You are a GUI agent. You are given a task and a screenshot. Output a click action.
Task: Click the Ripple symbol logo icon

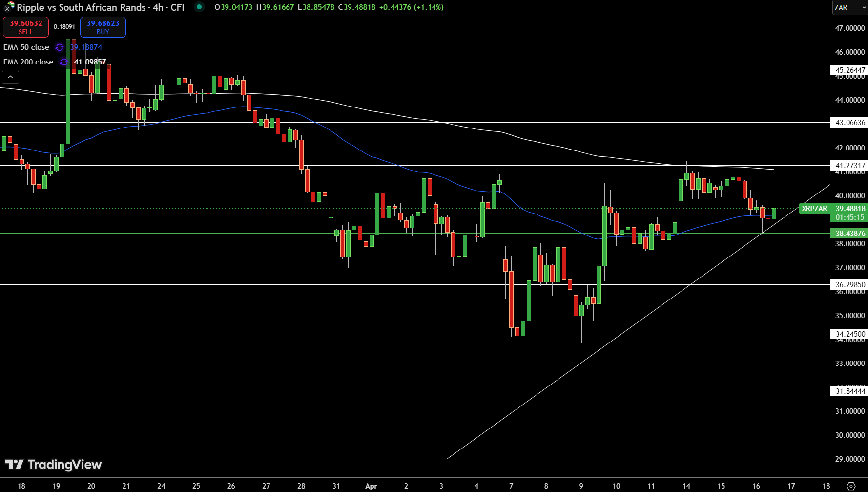coord(9,7)
